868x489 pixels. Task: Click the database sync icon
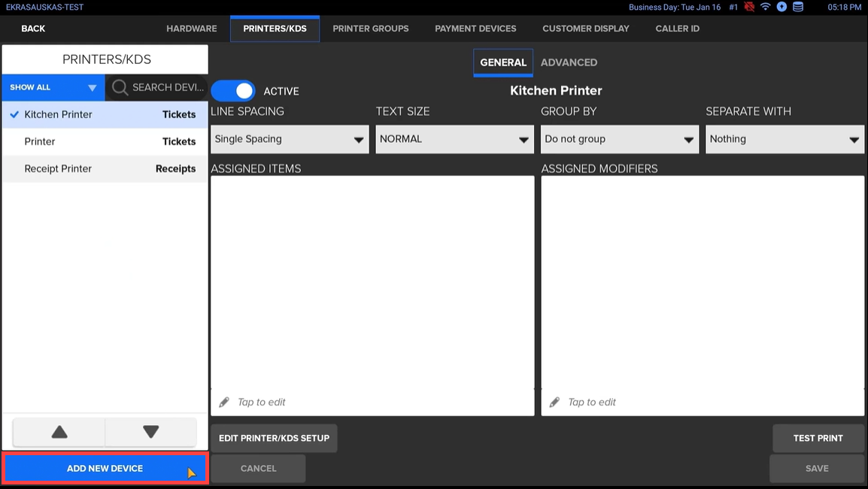coord(798,7)
